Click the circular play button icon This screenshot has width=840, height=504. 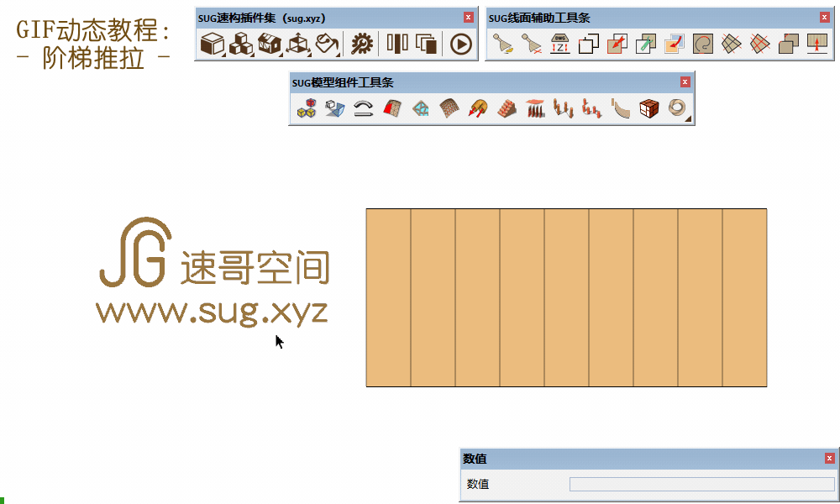[460, 44]
